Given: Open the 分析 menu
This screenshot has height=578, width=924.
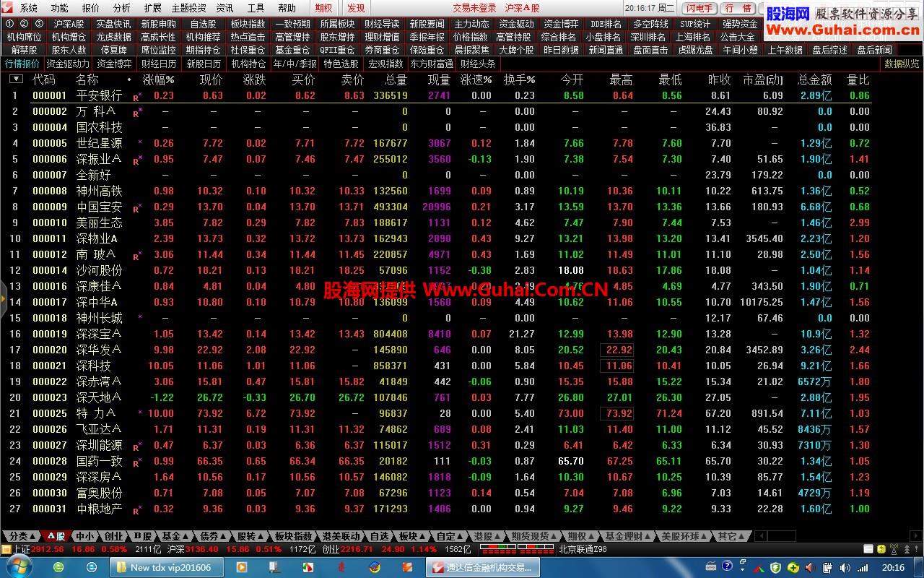Looking at the screenshot, I should (122, 8).
